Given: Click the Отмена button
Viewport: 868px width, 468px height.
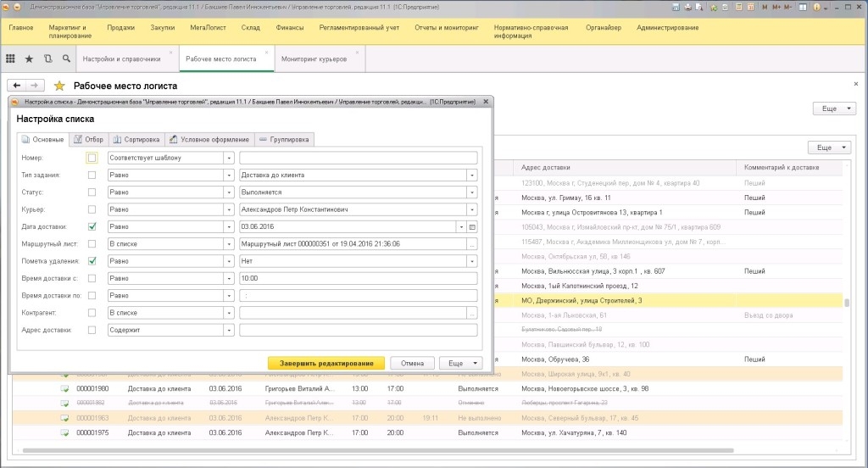Looking at the screenshot, I should tap(413, 364).
